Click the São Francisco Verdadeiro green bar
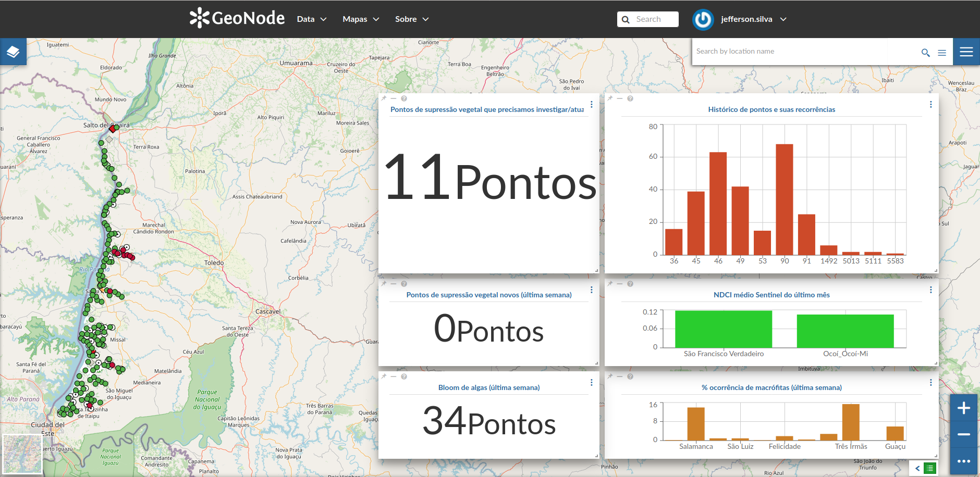Viewport: 980px width, 477px height. 724,329
